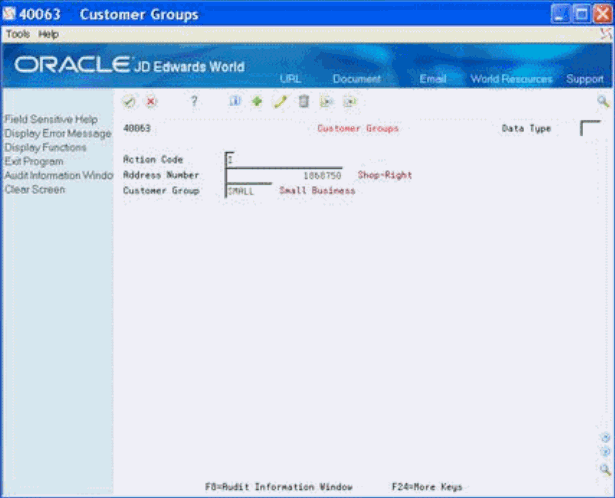615x498 pixels.
Task: Click the Address Number label
Action: click(161, 175)
